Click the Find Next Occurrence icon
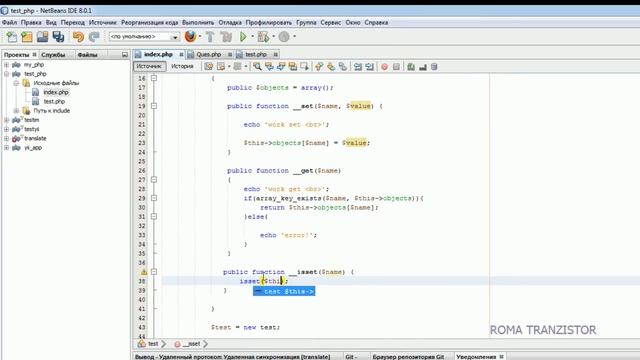 pyautogui.click(x=281, y=67)
